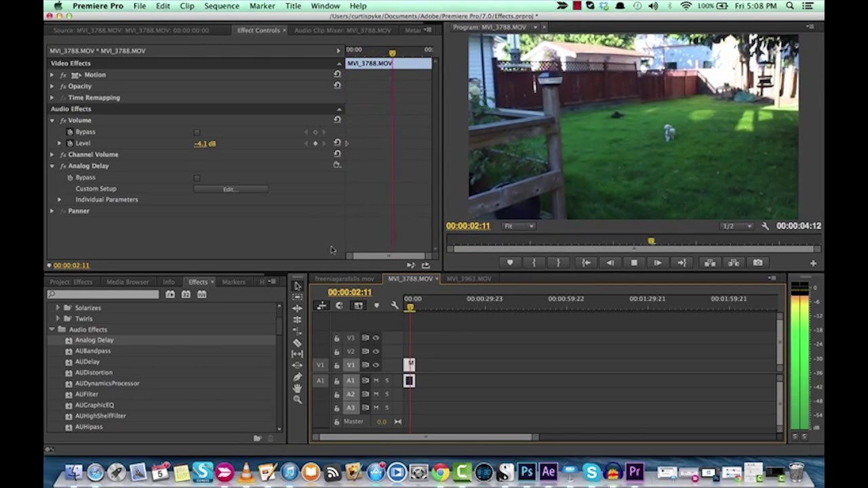This screenshot has width=868, height=488.
Task: Toggle Volume Bypass checkbox
Action: pyautogui.click(x=197, y=132)
